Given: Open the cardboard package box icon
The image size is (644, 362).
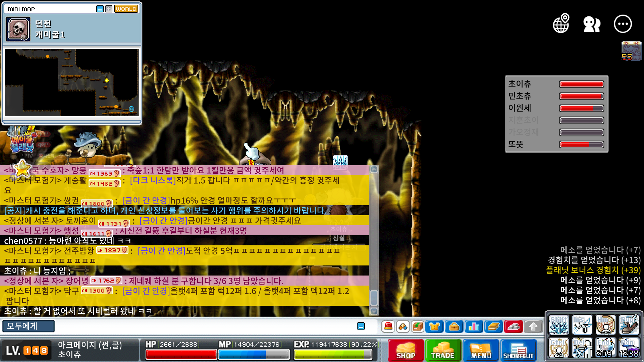Looking at the screenshot, I should (417, 326).
